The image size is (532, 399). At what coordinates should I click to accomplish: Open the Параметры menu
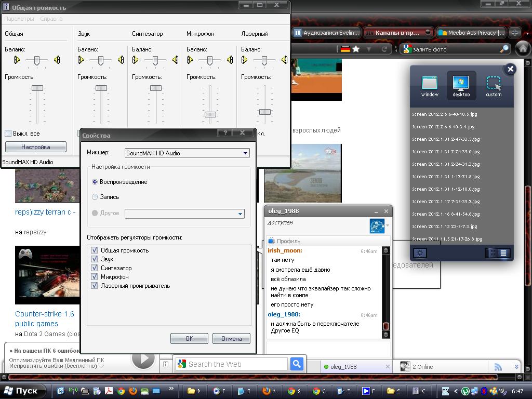click(x=19, y=19)
